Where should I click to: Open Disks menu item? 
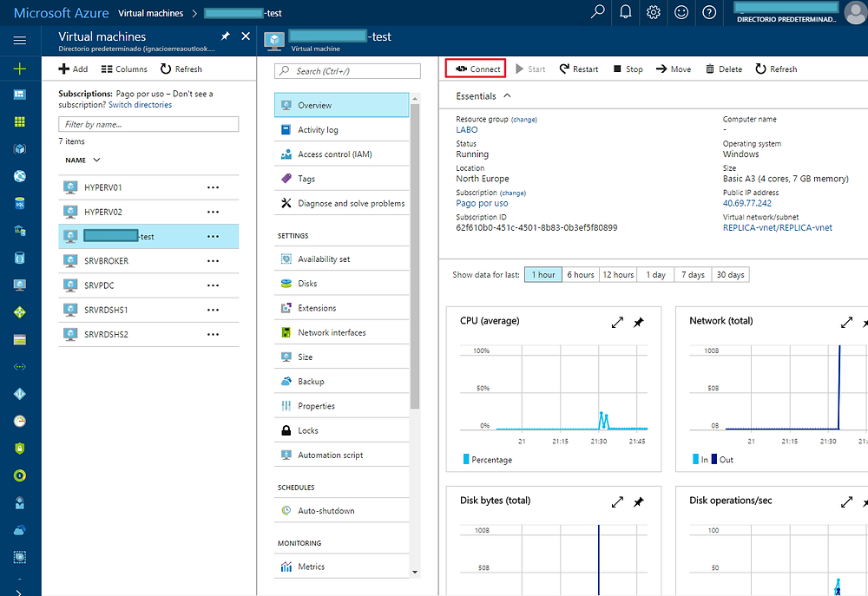[341, 284]
